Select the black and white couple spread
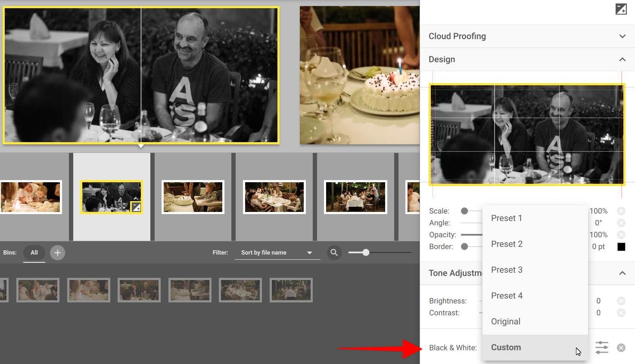 [141, 75]
